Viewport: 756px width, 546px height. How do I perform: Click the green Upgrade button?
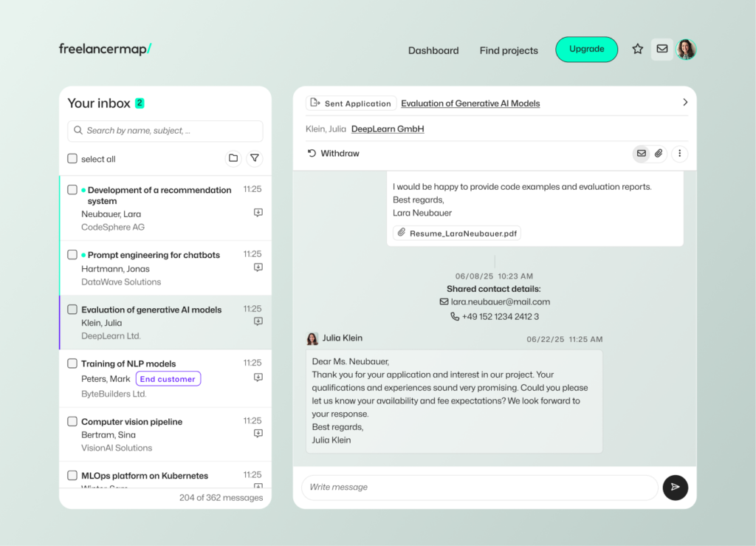pyautogui.click(x=586, y=50)
